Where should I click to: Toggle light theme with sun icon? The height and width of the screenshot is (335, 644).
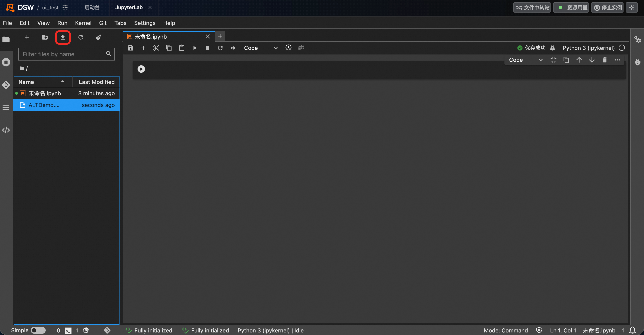tap(631, 7)
